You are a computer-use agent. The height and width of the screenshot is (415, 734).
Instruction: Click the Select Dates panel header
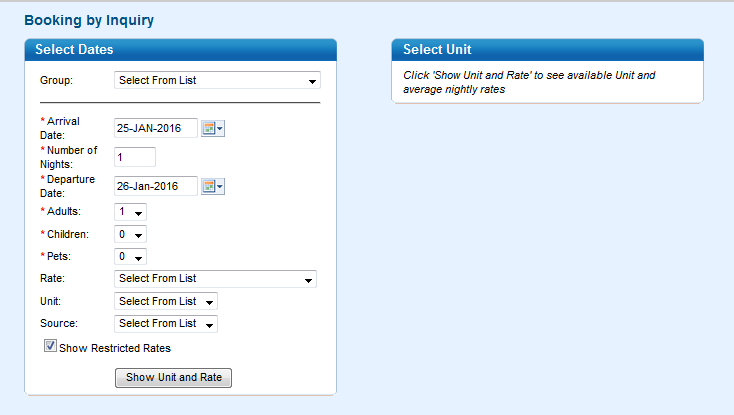coord(181,50)
